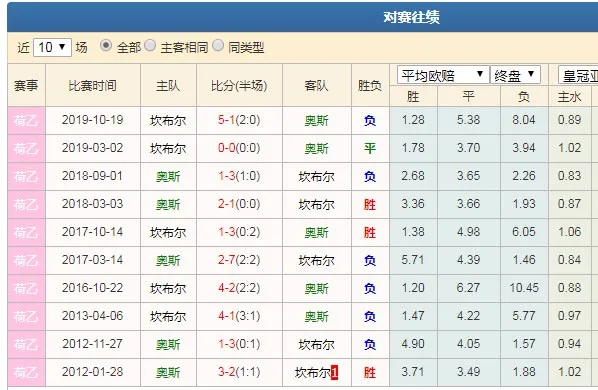Open the 2-7(2:2) score link
The height and width of the screenshot is (390, 598).
tap(239, 260)
